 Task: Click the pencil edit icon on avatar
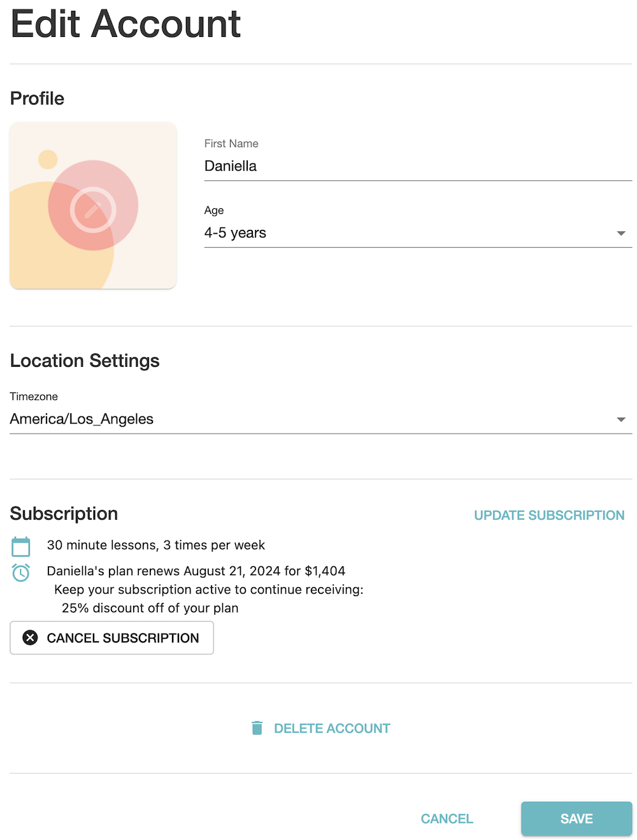93,210
